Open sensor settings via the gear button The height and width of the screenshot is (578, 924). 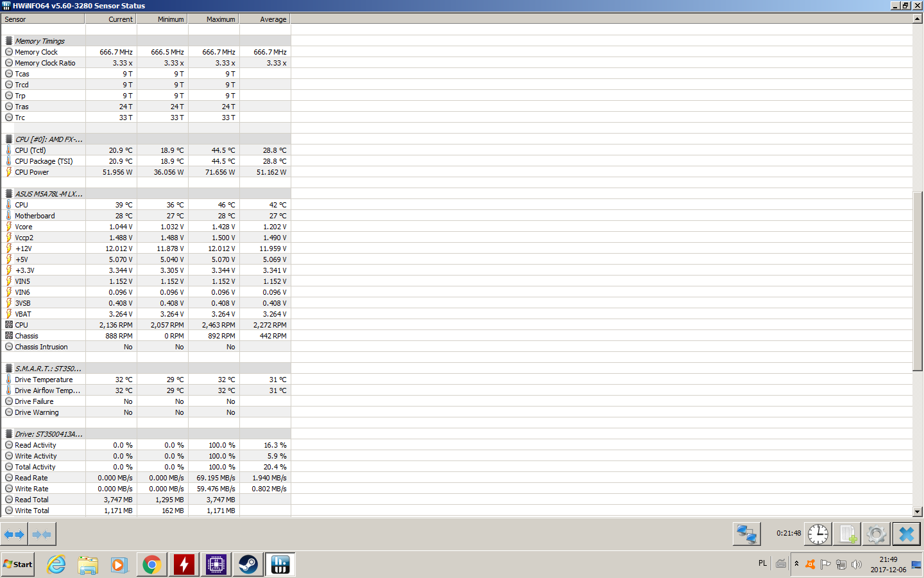(877, 534)
